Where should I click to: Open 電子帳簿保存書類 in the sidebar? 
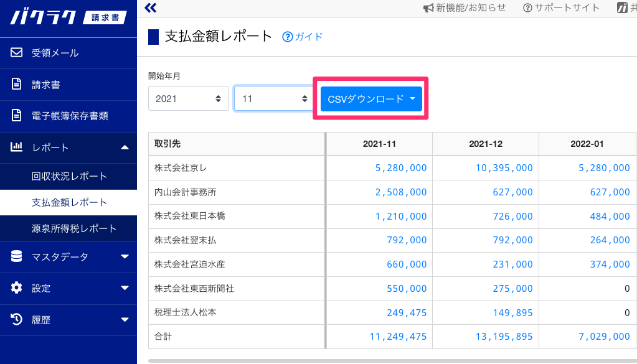68,116
